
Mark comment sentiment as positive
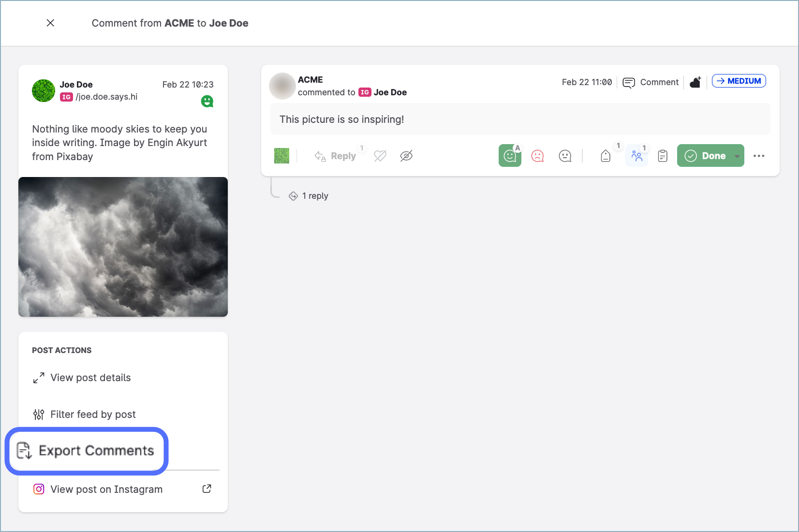point(510,156)
